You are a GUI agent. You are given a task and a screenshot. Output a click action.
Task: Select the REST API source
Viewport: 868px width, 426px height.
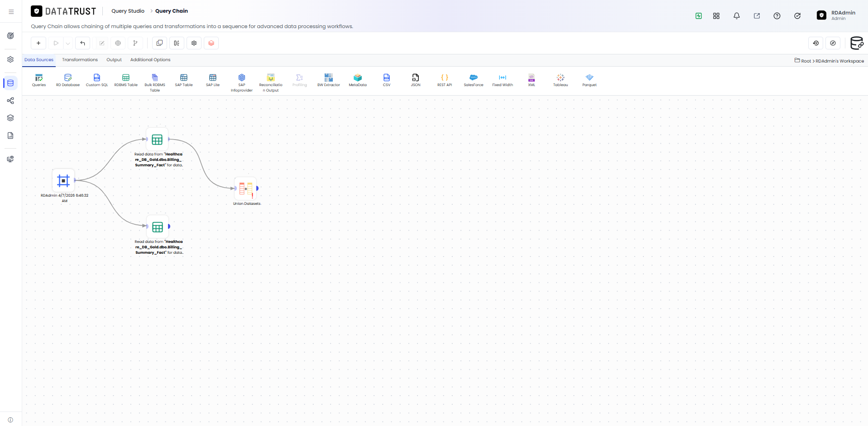click(x=445, y=80)
